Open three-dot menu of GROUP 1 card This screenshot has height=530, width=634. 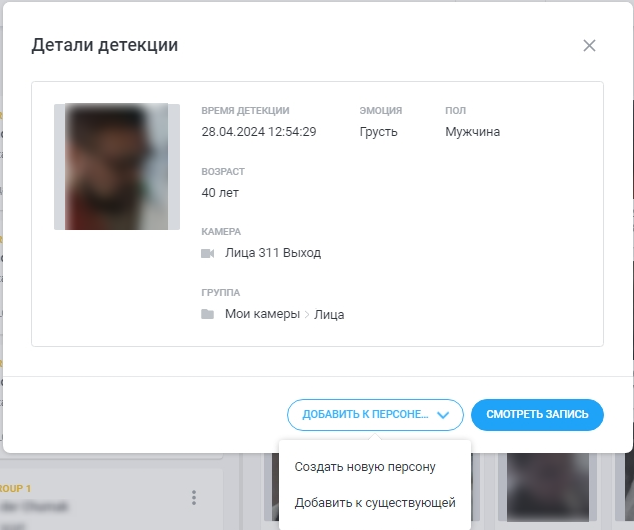click(194, 498)
